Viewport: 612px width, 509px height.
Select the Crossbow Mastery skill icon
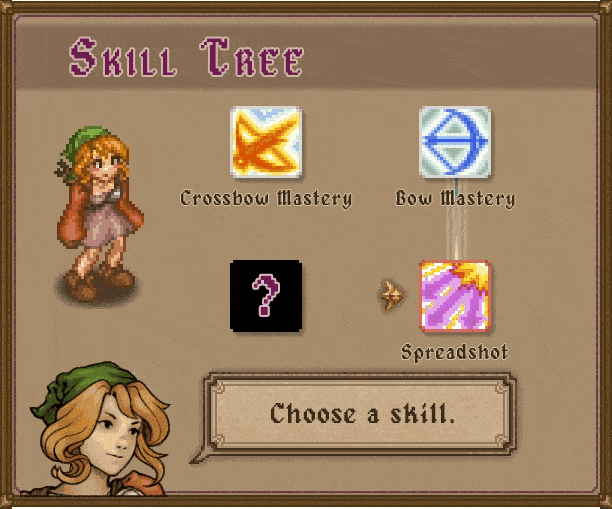266,142
